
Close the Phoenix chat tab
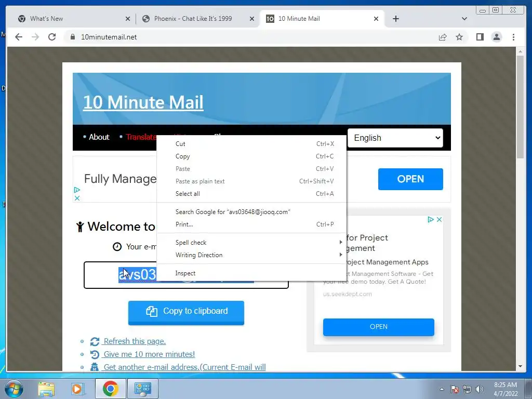coord(252,19)
